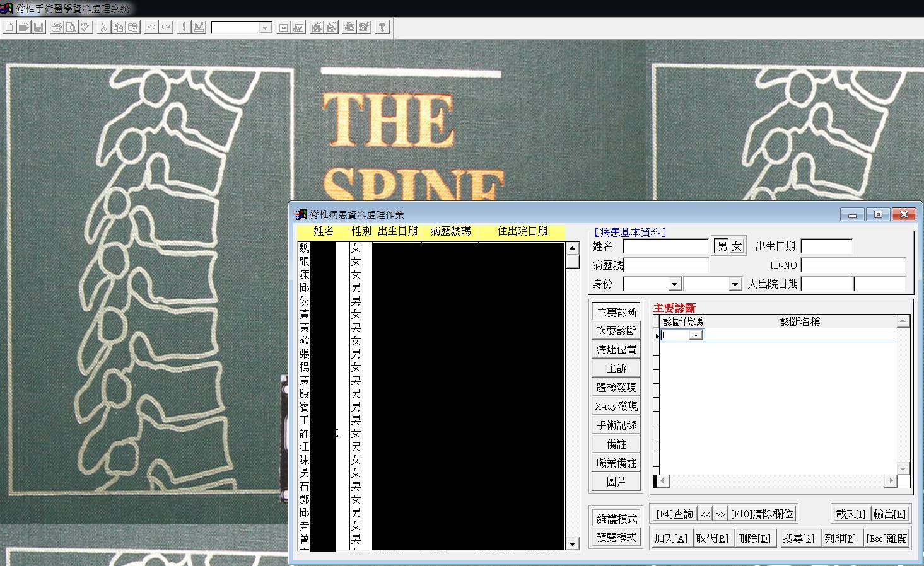
Task: Click the [F4]查詢 button
Action: coord(674,514)
